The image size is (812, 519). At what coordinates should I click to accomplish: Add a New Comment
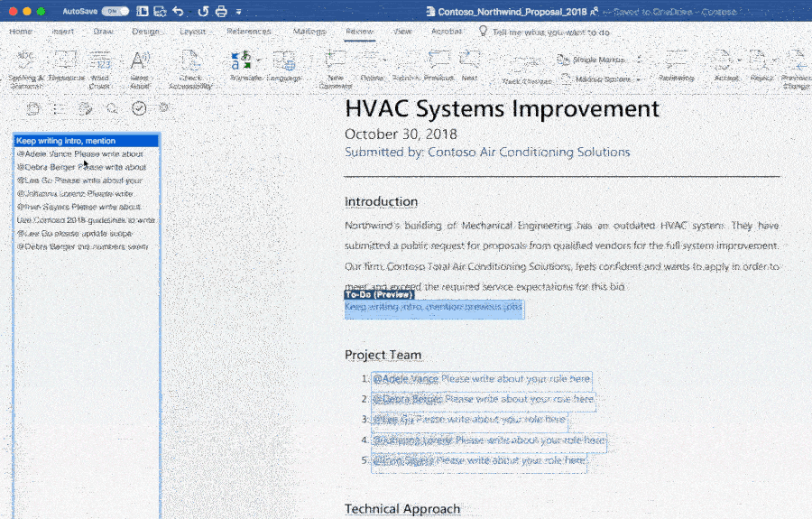point(336,69)
